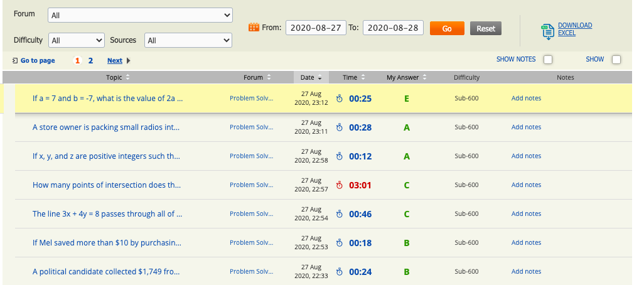This screenshot has width=644, height=285.
Task: Click the stopwatch icon beside 00:46
Action: coord(340,214)
